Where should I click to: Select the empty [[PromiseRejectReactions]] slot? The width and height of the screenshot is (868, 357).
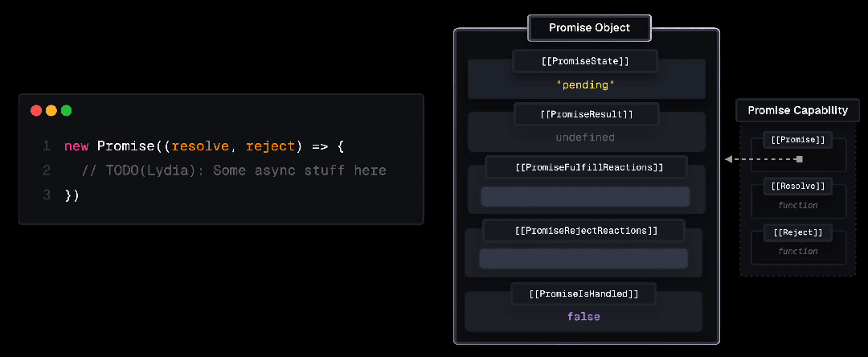(x=583, y=258)
